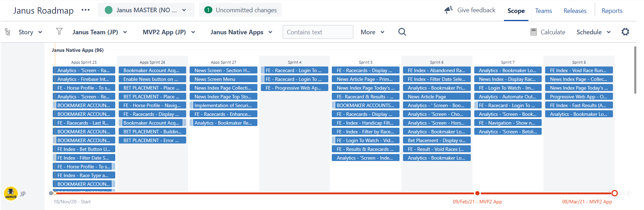Click the Apps Sprint 27 column header
The image size is (644, 210).
[x=224, y=62]
